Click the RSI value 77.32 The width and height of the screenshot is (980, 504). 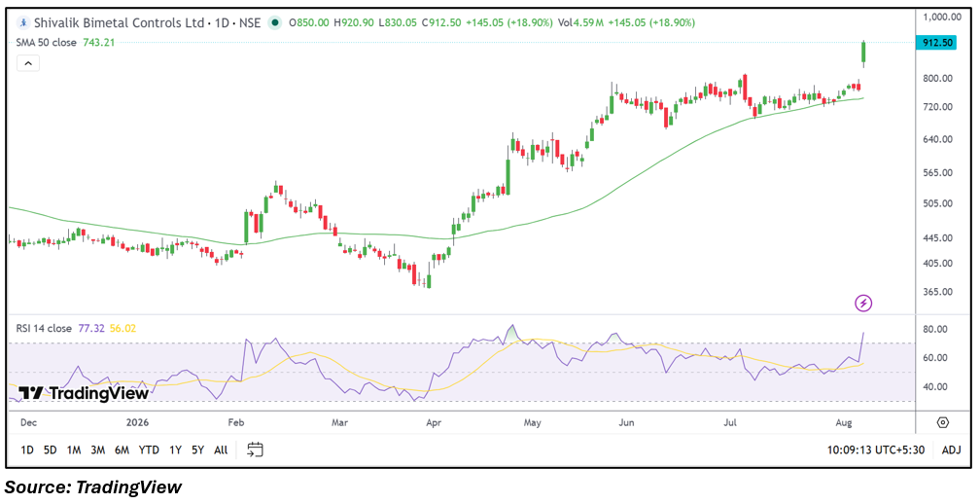coord(90,328)
